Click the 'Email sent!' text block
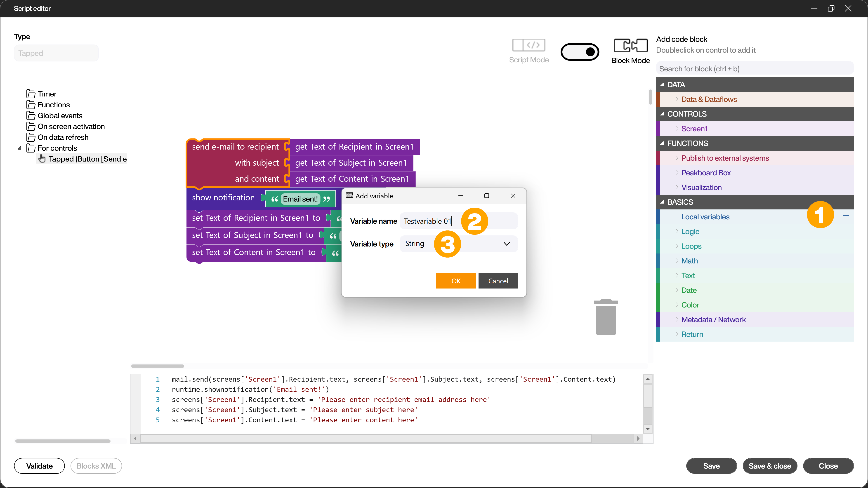 (x=300, y=199)
